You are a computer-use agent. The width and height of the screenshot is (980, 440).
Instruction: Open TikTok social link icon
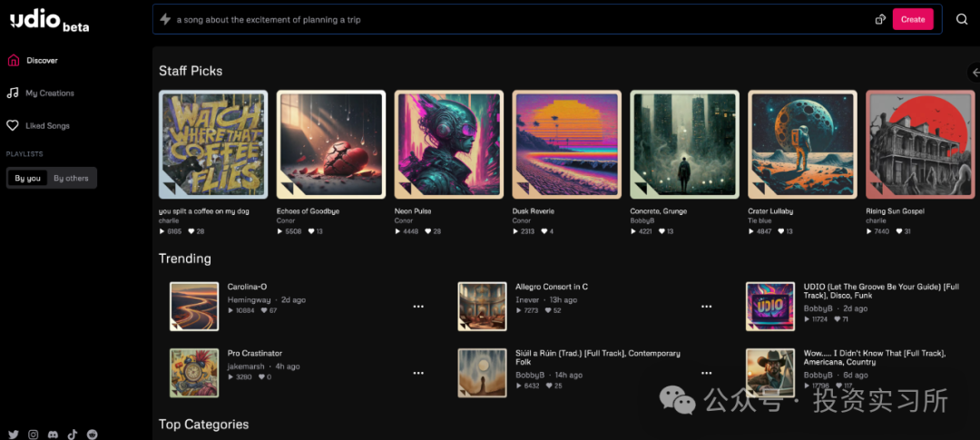point(73,435)
